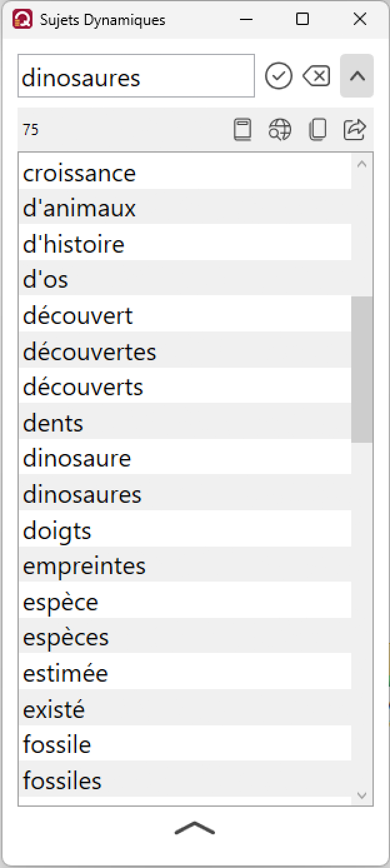Confirm the search with the checkmark icon
The image size is (390, 868).
click(x=279, y=76)
